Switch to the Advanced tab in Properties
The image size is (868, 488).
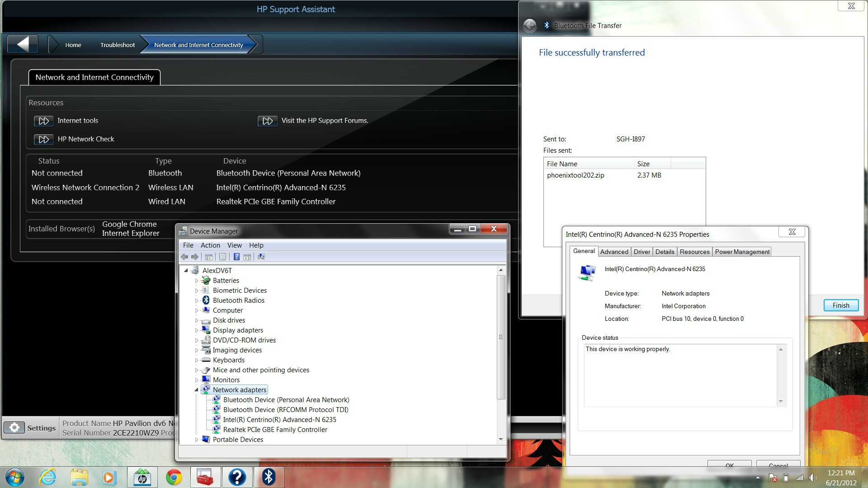point(614,252)
